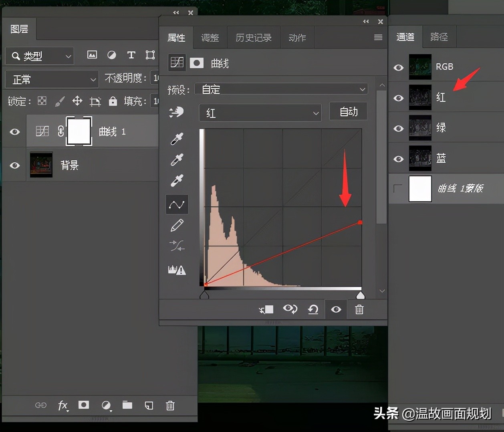
Task: Click the histogram clipping warning icon
Action: coord(177,270)
